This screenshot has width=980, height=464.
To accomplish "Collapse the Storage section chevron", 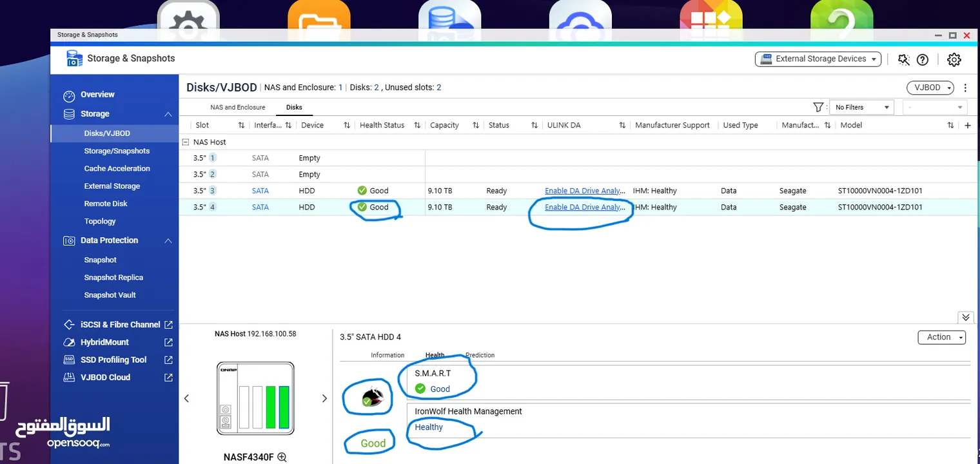I will point(168,114).
